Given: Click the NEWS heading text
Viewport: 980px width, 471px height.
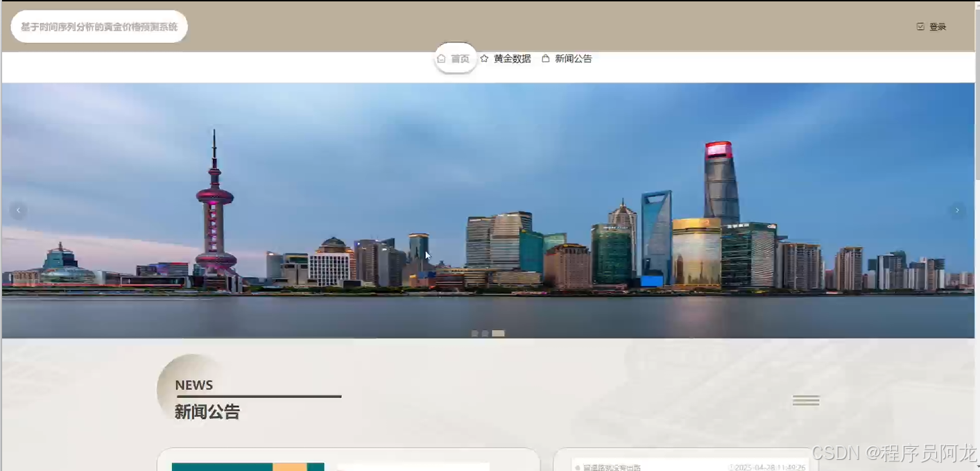Looking at the screenshot, I should coord(194,386).
